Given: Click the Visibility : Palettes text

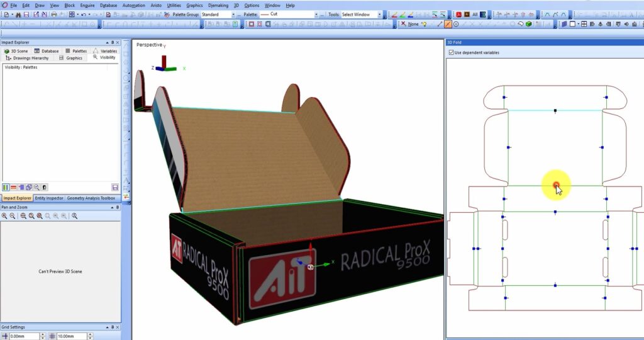Looking at the screenshot, I should 21,67.
